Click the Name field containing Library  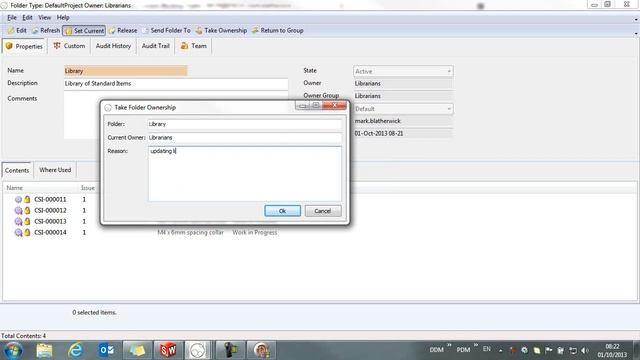(125, 71)
